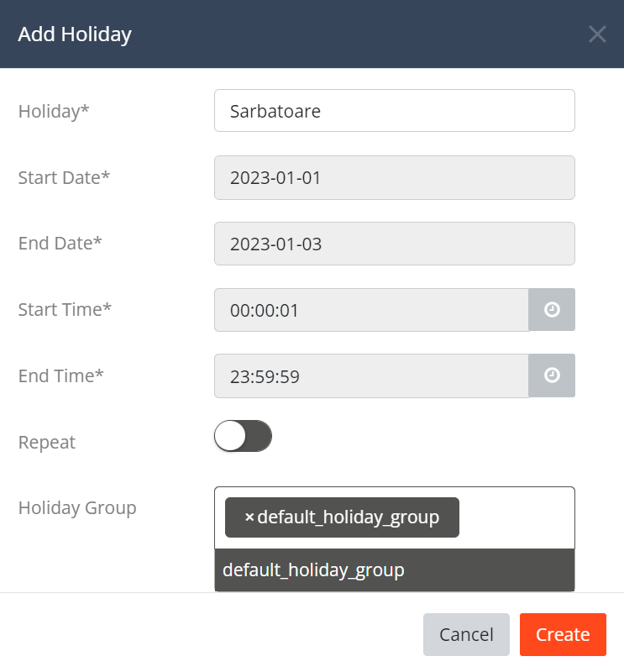This screenshot has width=624, height=672.
Task: Create the holiday
Action: 563,634
